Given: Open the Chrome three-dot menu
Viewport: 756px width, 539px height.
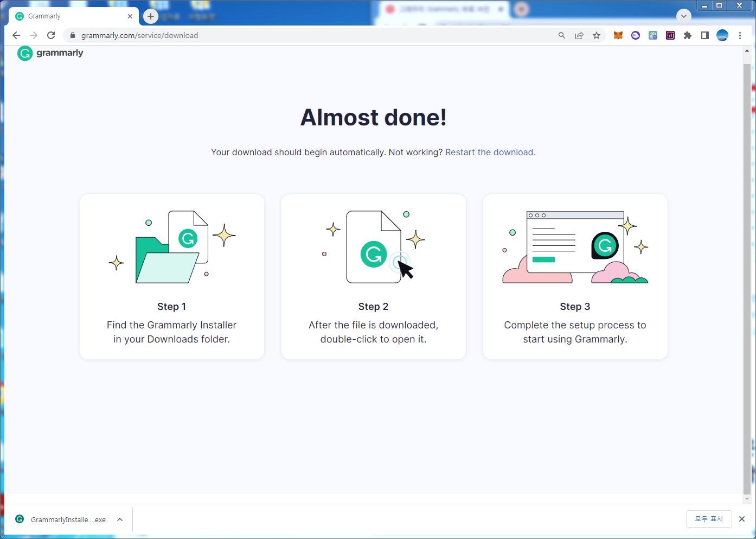Looking at the screenshot, I should 740,35.
